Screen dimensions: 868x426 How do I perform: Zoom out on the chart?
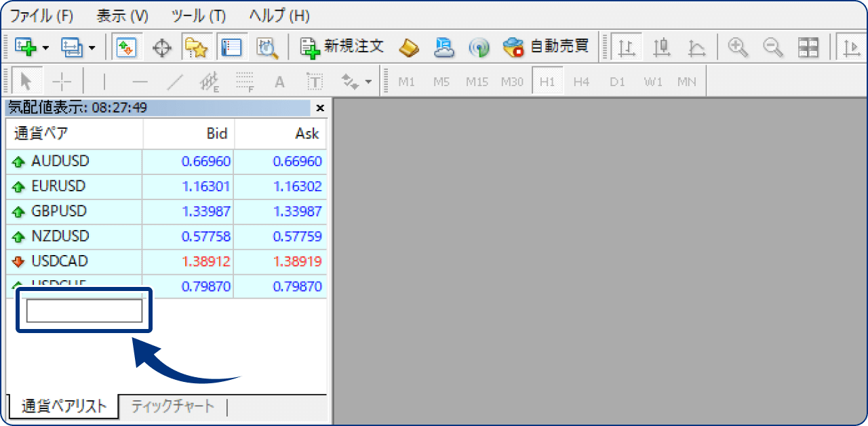tap(772, 47)
